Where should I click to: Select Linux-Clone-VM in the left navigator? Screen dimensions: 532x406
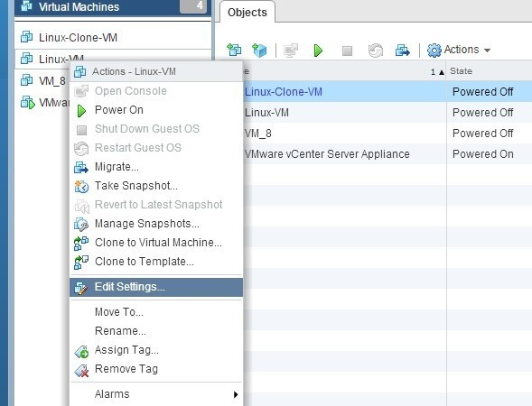(x=78, y=37)
